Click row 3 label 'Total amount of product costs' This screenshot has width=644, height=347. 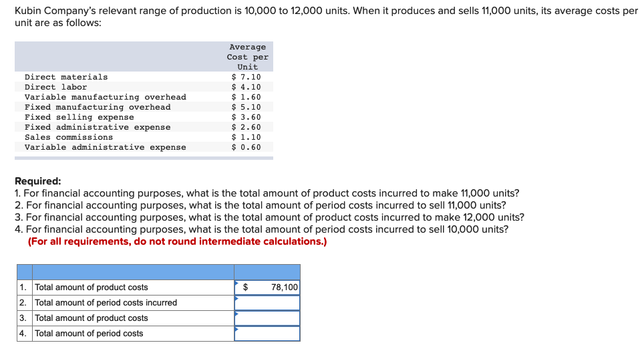point(91,318)
